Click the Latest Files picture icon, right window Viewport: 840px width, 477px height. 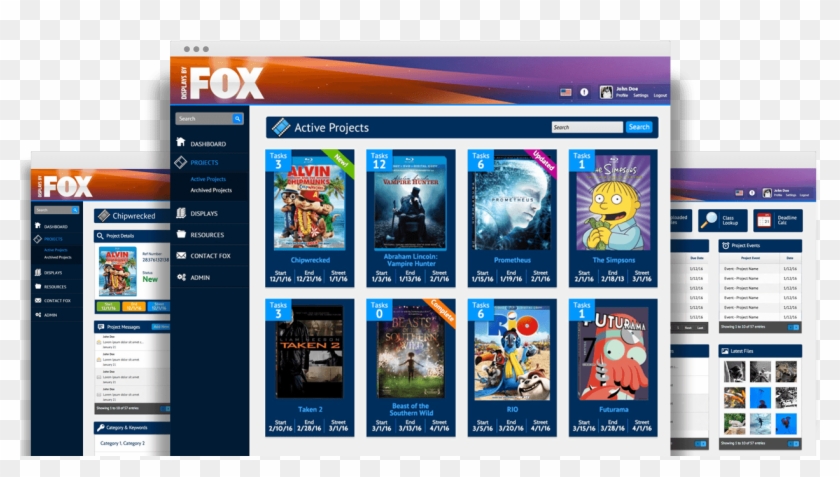coord(725,351)
